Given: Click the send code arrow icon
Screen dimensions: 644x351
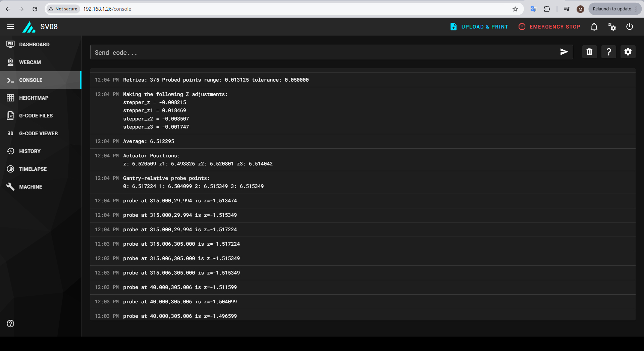Looking at the screenshot, I should (564, 52).
